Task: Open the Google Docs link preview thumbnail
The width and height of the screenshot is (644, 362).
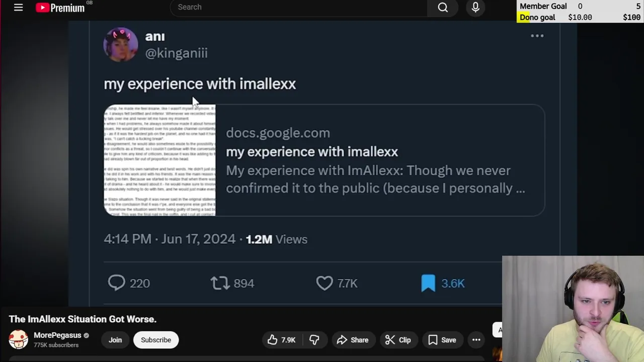Action: click(x=159, y=160)
